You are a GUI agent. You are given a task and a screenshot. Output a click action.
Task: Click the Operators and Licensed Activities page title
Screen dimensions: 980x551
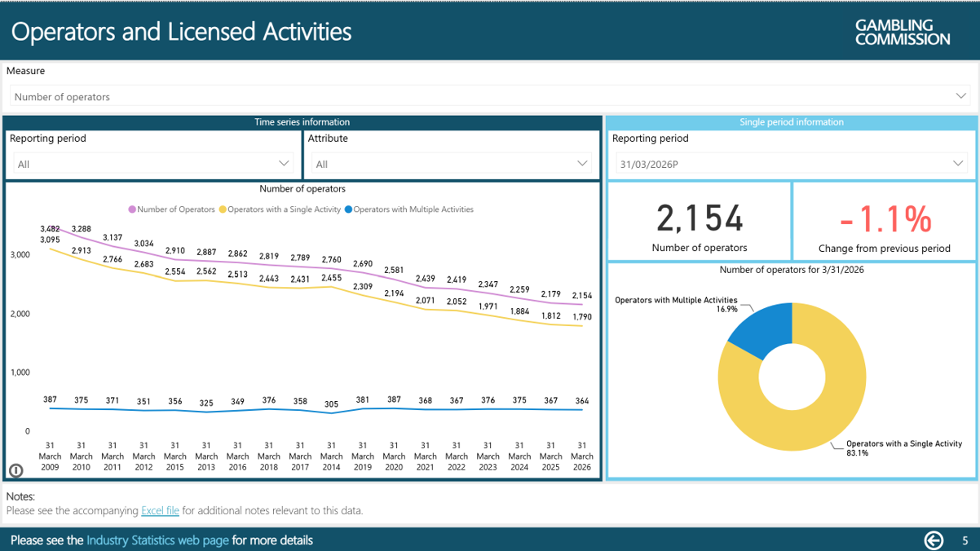click(182, 32)
